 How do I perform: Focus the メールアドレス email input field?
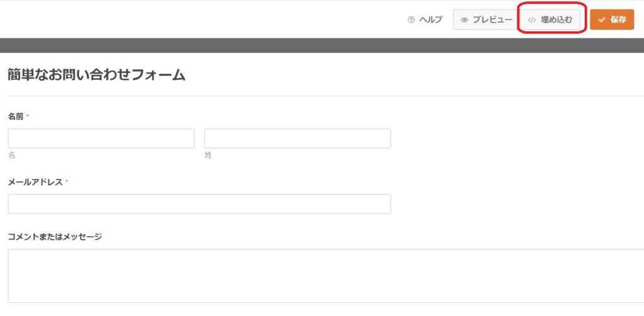(x=199, y=204)
